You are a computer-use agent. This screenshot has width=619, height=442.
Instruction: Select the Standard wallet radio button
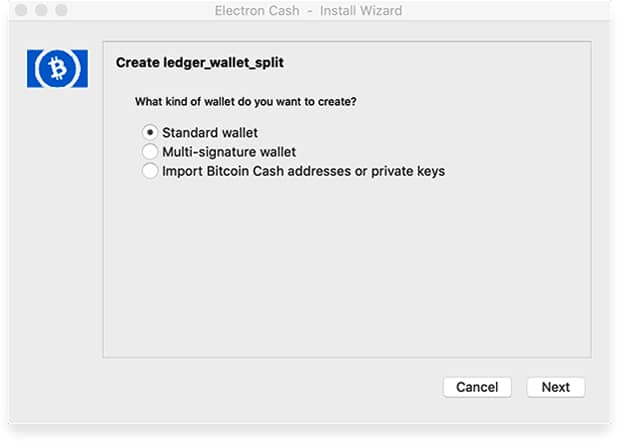[x=150, y=133]
